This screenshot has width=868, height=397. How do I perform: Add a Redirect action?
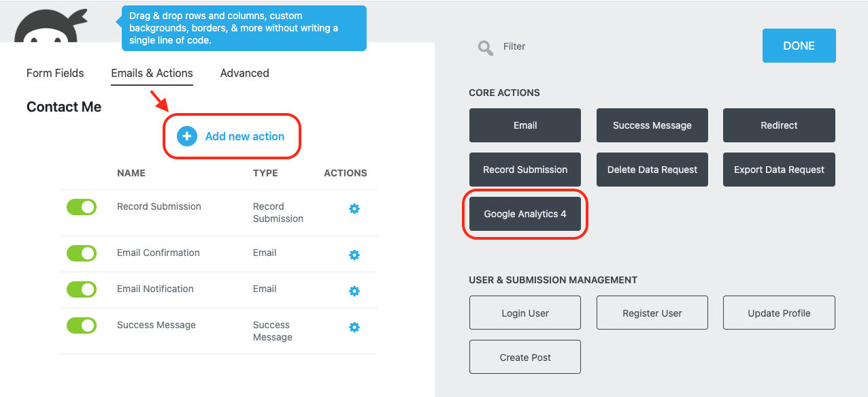click(779, 125)
